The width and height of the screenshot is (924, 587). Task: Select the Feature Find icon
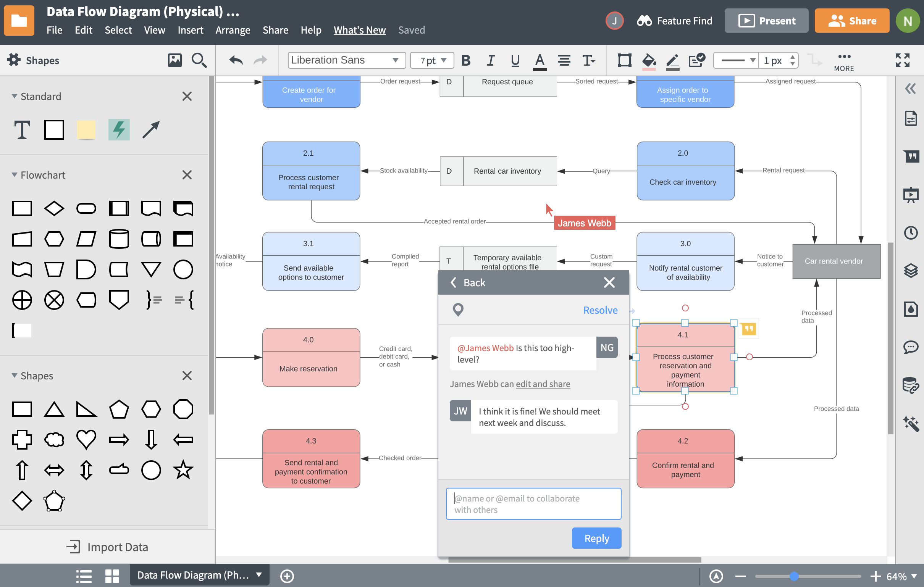(645, 20)
